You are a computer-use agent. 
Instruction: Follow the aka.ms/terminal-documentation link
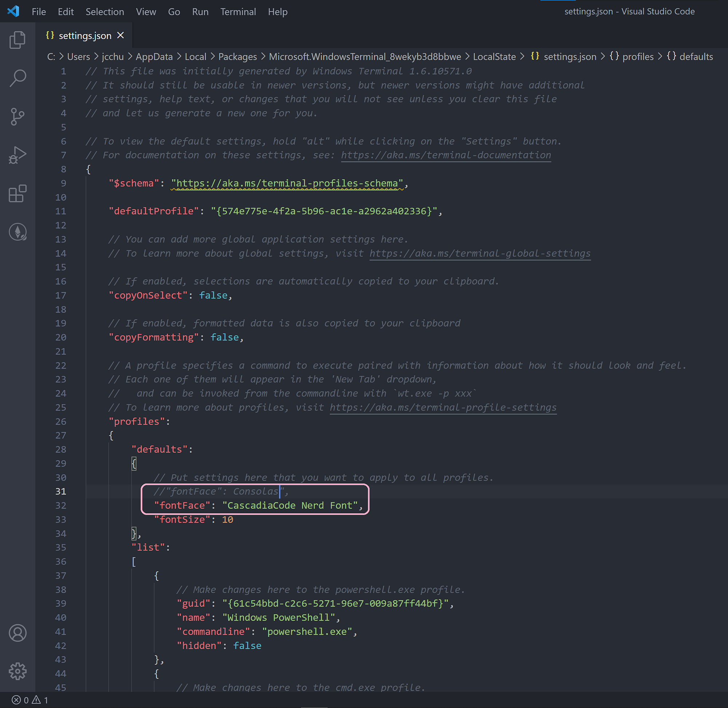click(x=446, y=155)
